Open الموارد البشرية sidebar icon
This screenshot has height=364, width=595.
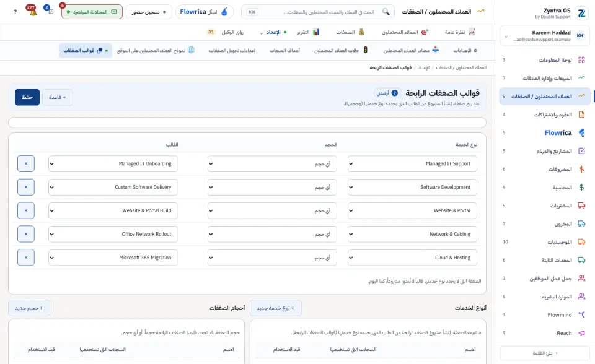point(581,297)
